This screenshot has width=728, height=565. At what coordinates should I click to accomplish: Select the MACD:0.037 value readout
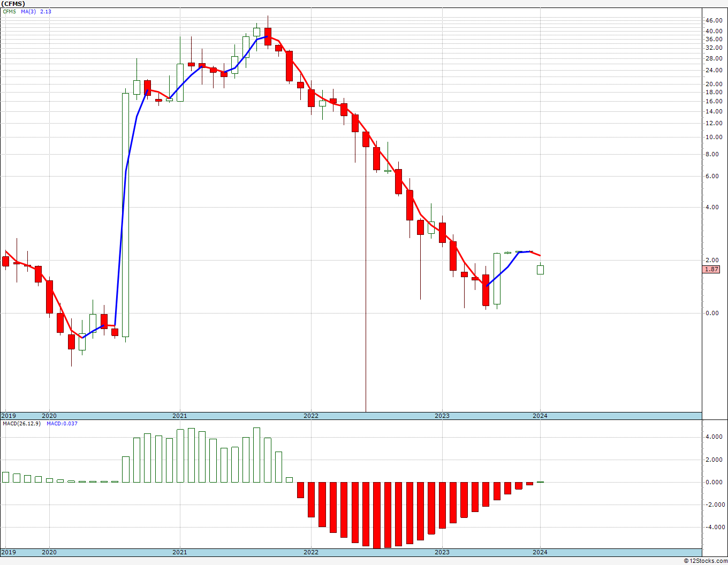62,424
